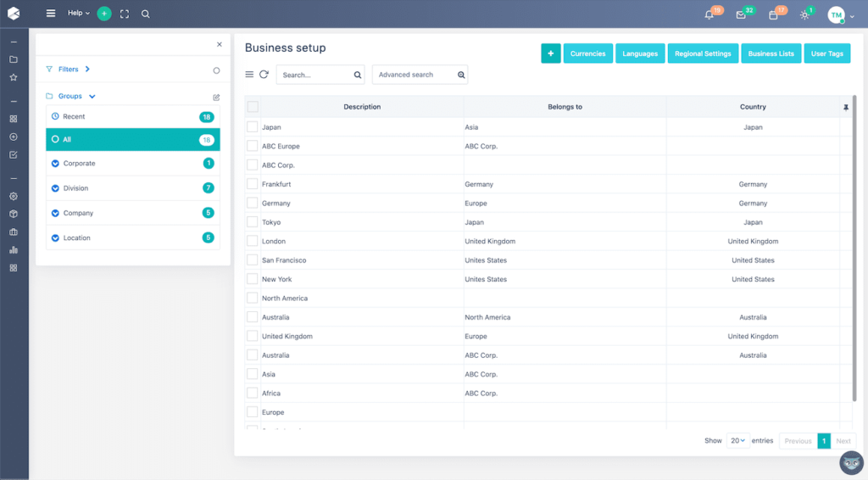
Task: Click the table vertical scrollbar
Action: pos(854,248)
